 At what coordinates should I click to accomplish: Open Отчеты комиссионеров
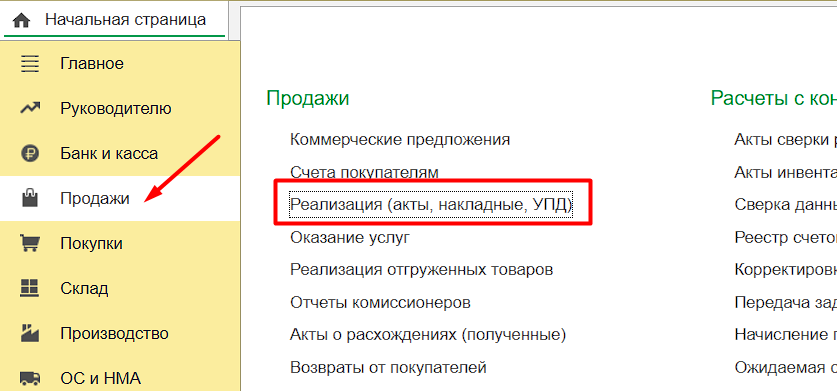(380, 303)
